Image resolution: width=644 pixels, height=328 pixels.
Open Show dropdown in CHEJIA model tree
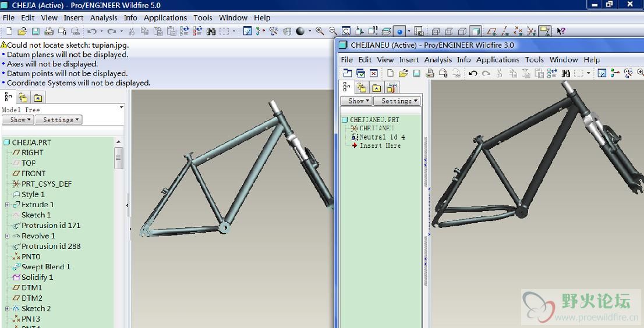17,120
